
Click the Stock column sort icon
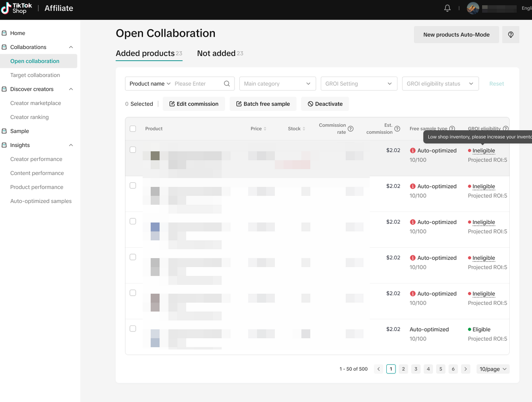coord(304,129)
